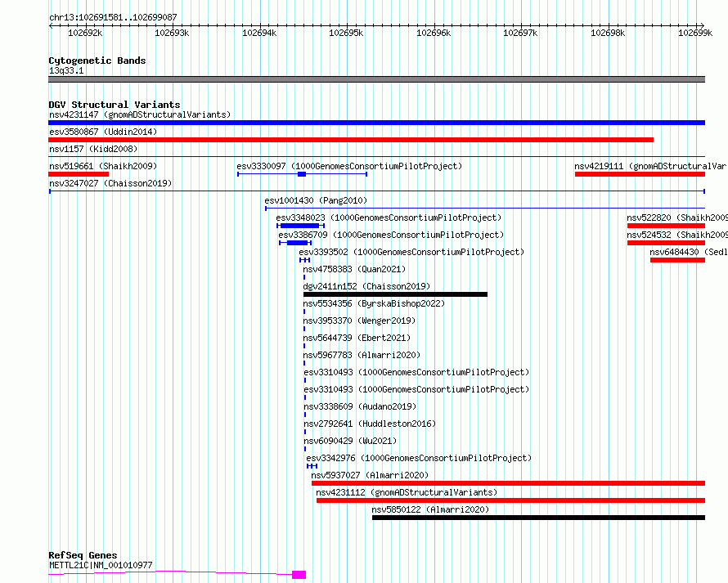Click the blue esv3348023 feature glyph

300,226
